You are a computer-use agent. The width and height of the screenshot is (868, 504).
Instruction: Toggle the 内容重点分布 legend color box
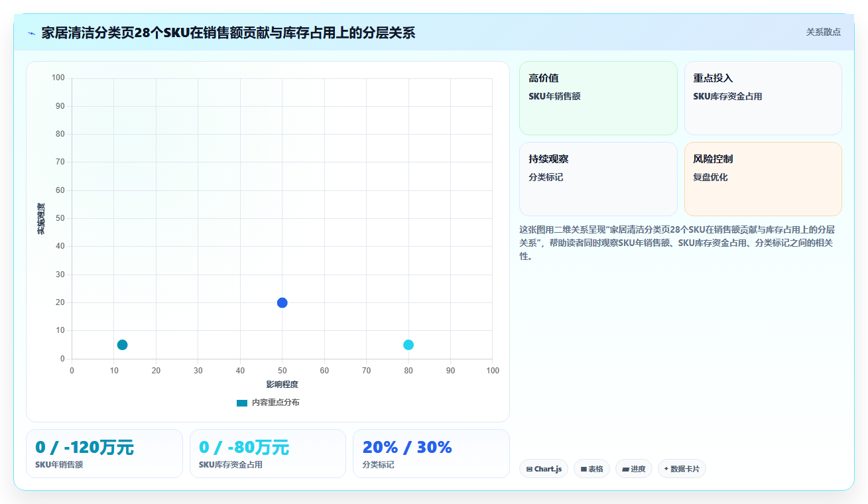[x=242, y=403]
